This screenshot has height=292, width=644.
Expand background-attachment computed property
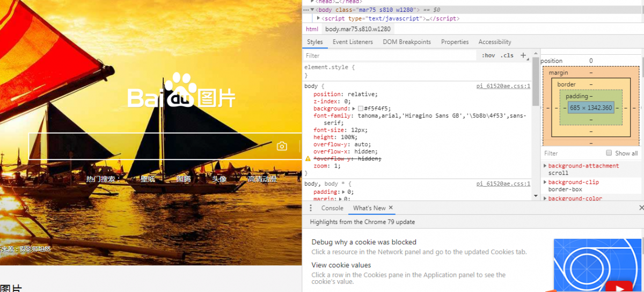[545, 166]
